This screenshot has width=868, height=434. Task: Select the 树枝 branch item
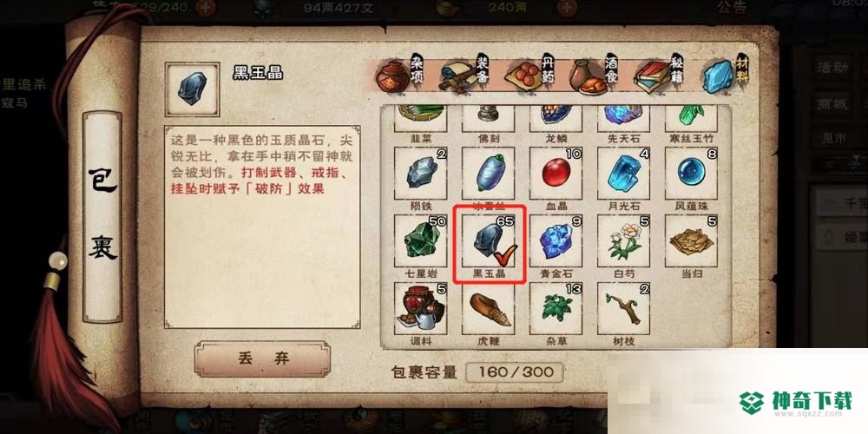(x=623, y=308)
